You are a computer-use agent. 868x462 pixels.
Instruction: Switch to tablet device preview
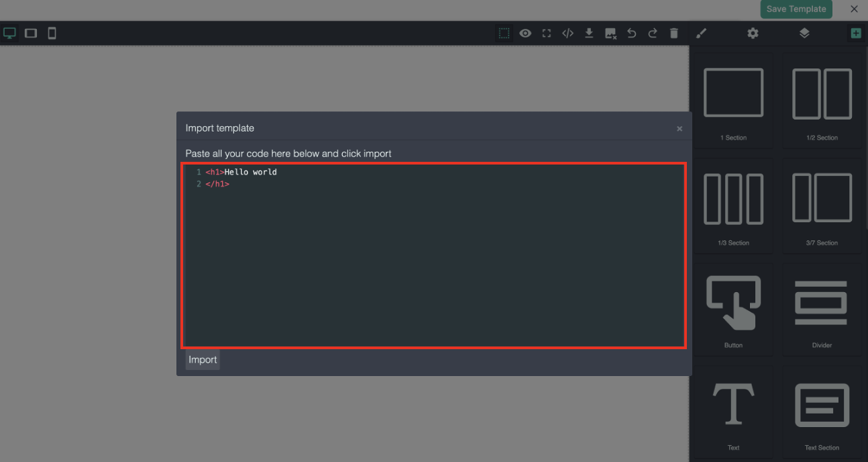click(31, 33)
